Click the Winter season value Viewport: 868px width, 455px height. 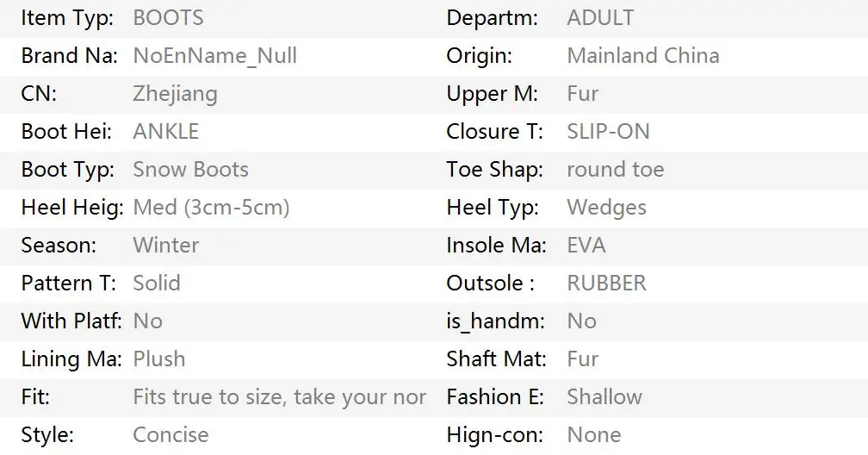[x=165, y=246]
